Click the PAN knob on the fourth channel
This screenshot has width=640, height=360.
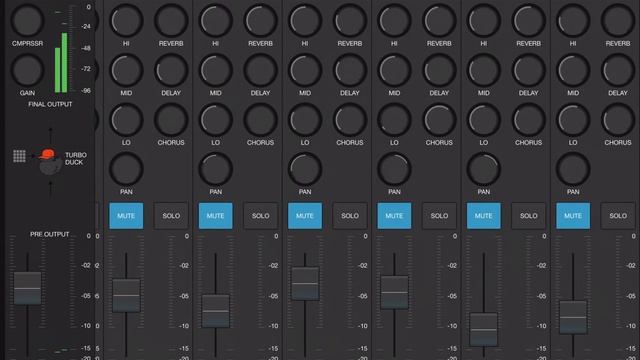click(x=394, y=169)
